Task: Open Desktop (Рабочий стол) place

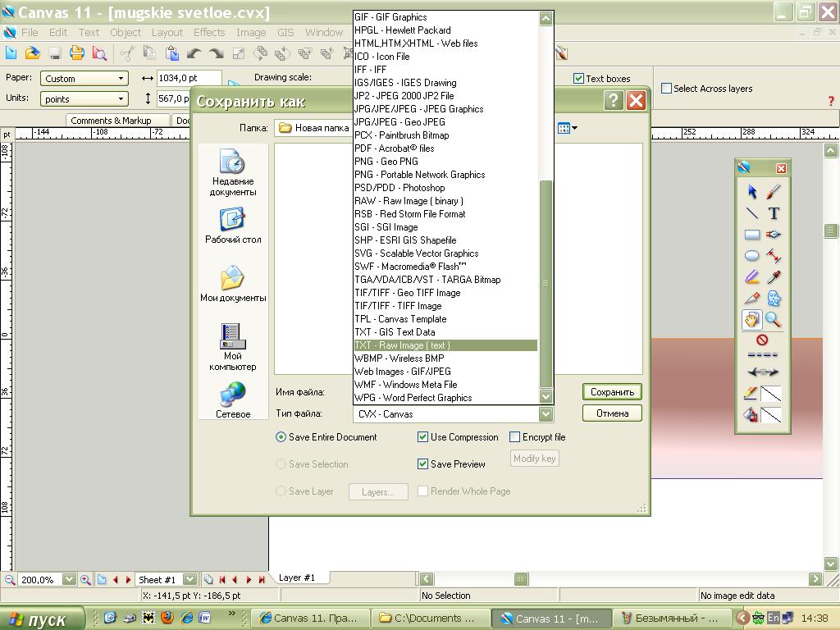Action: coord(232,226)
